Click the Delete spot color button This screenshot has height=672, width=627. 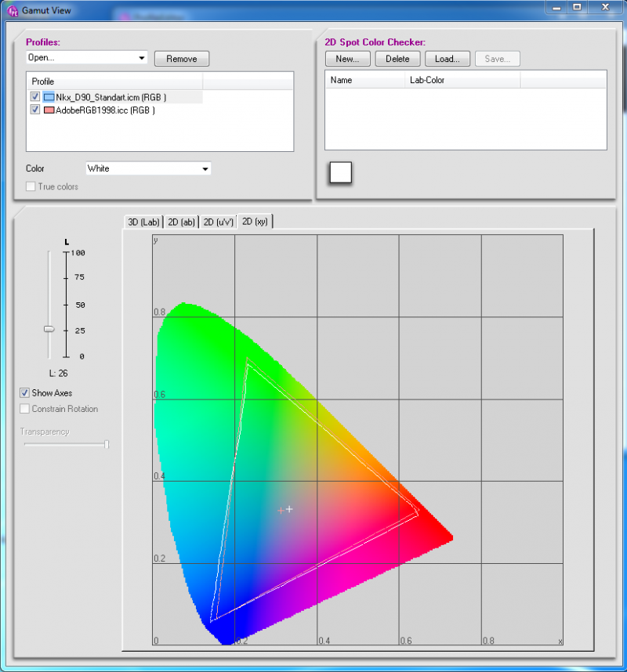coord(397,59)
